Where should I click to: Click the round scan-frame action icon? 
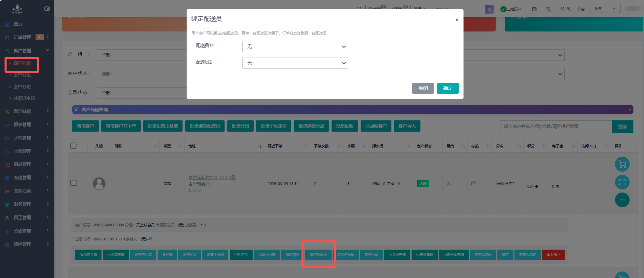point(622,182)
